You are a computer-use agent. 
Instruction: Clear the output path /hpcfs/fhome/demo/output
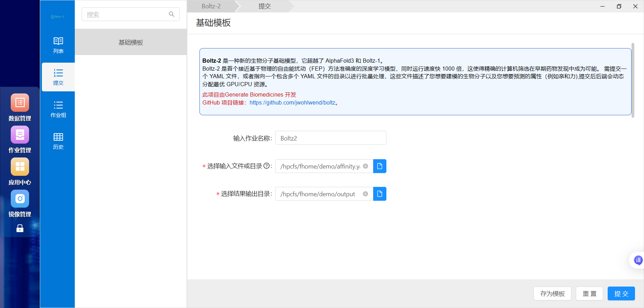pos(365,194)
